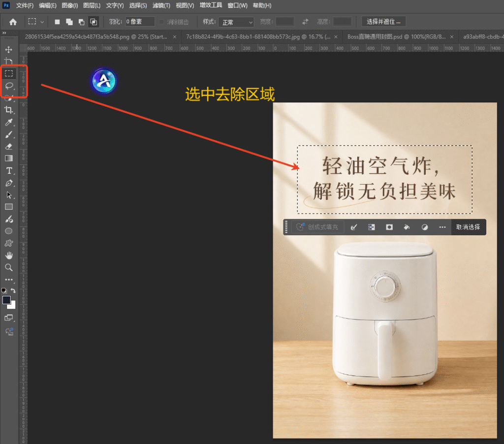The width and height of the screenshot is (504, 444).
Task: Open the 视图(V) menu
Action: point(185,5)
